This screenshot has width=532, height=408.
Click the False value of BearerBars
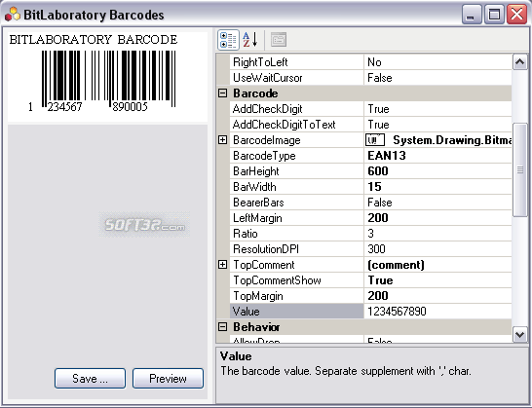[x=380, y=203]
